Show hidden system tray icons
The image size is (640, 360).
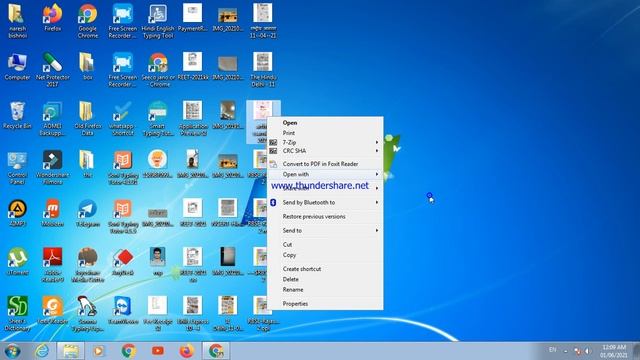click(565, 351)
